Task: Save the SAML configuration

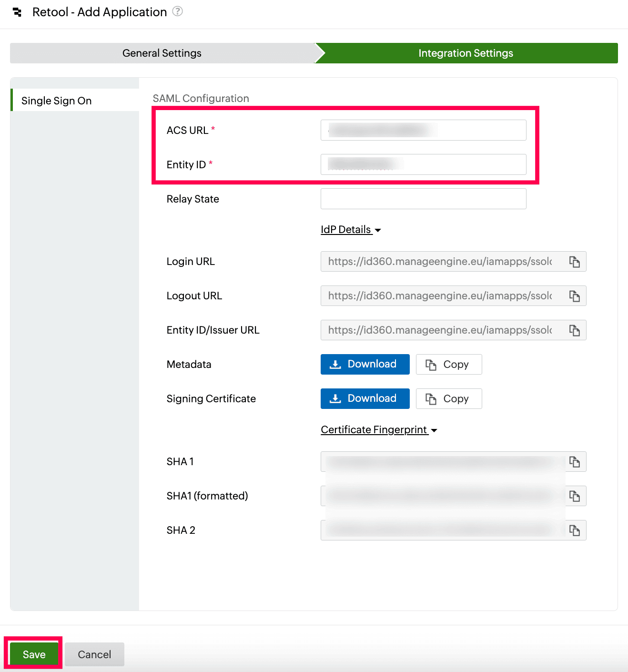Action: coord(33,653)
